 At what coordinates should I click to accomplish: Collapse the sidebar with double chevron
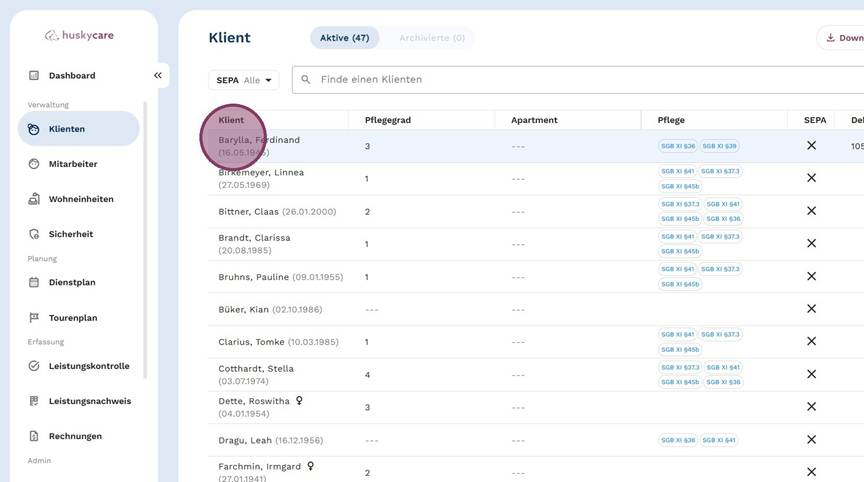click(x=158, y=75)
